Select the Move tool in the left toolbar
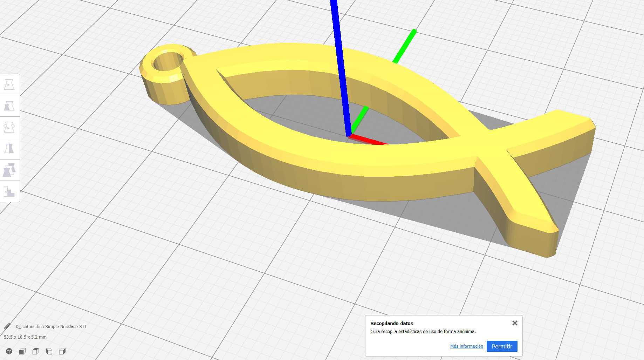 [9, 84]
